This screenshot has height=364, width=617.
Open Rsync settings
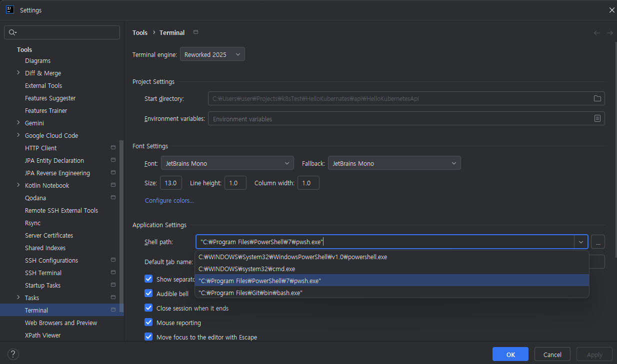click(x=33, y=223)
